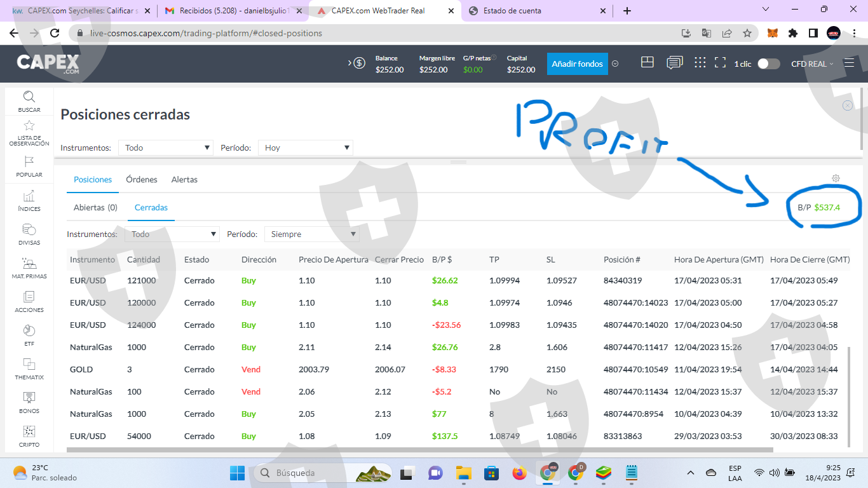Select the Índices sidebar icon
Screen dimensions: 868x488
click(29, 196)
